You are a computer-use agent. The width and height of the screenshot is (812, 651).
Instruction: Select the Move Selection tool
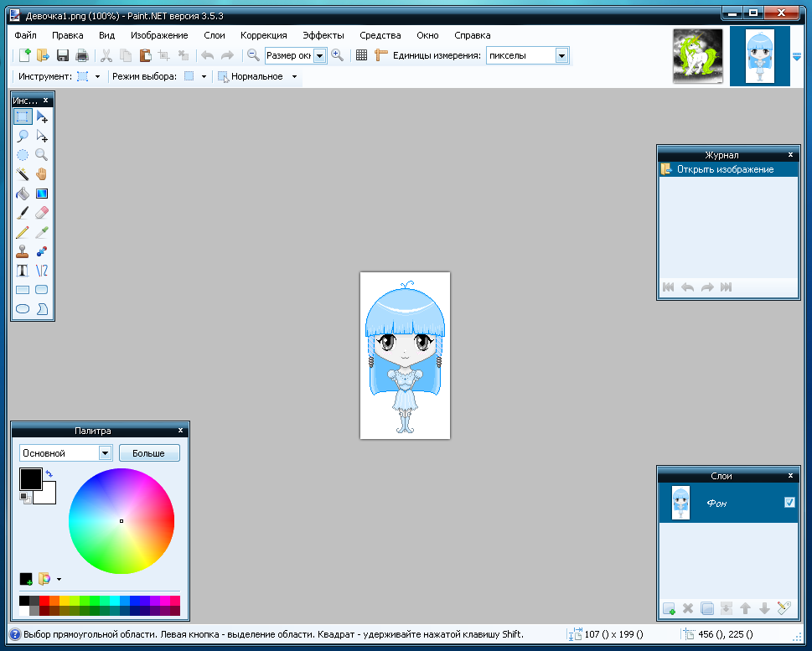tap(42, 137)
